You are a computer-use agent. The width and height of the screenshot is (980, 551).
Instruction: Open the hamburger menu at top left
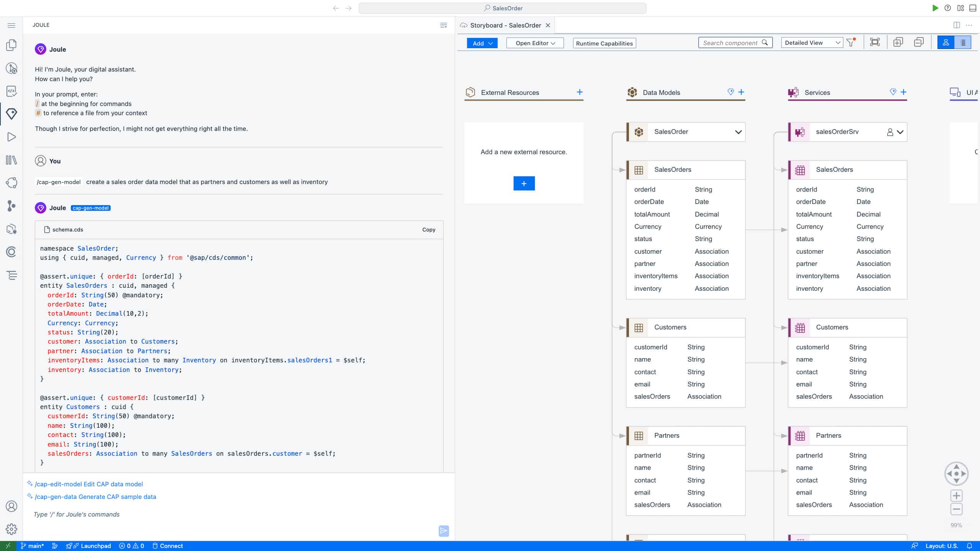coord(11,25)
